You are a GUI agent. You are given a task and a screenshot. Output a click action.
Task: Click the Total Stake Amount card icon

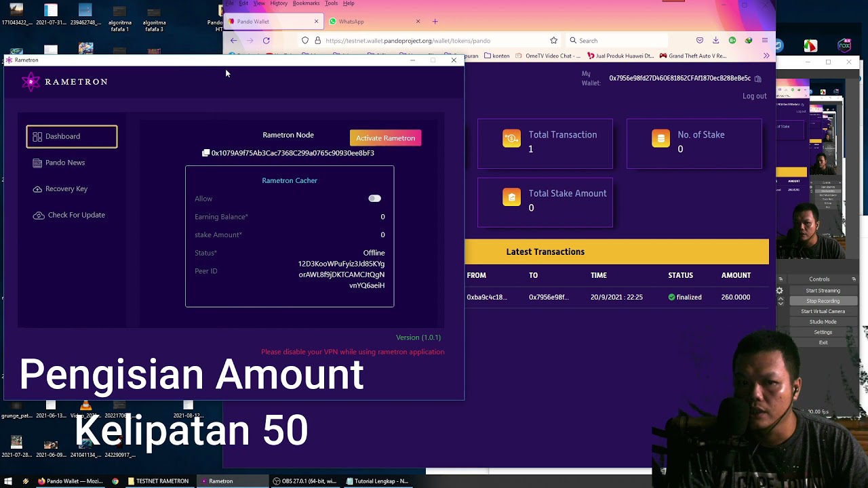[511, 197]
